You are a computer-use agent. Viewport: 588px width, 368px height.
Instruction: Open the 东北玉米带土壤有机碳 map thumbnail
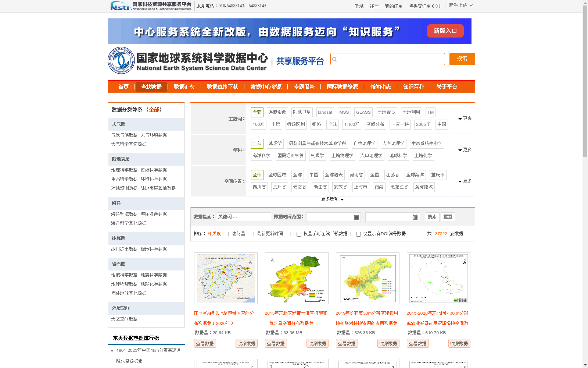tap(297, 278)
